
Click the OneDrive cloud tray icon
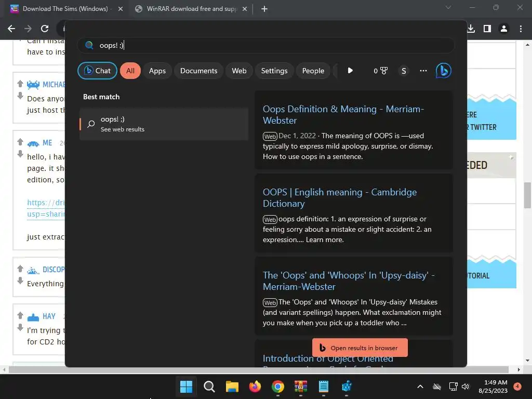pos(437,387)
